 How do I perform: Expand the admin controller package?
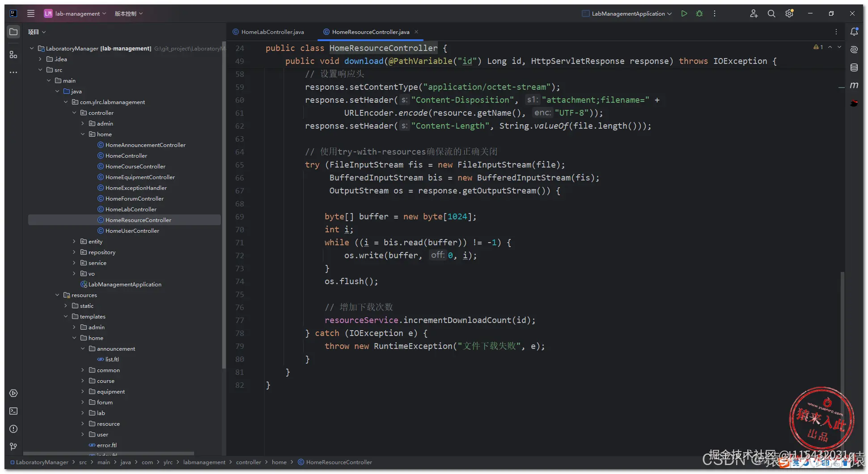tap(83, 123)
